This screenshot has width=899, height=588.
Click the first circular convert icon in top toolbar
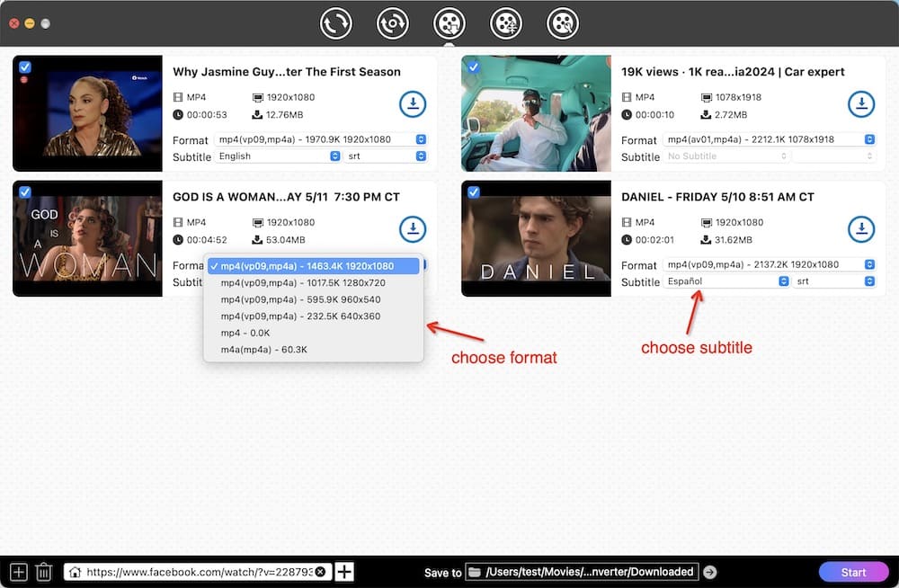pos(336,23)
